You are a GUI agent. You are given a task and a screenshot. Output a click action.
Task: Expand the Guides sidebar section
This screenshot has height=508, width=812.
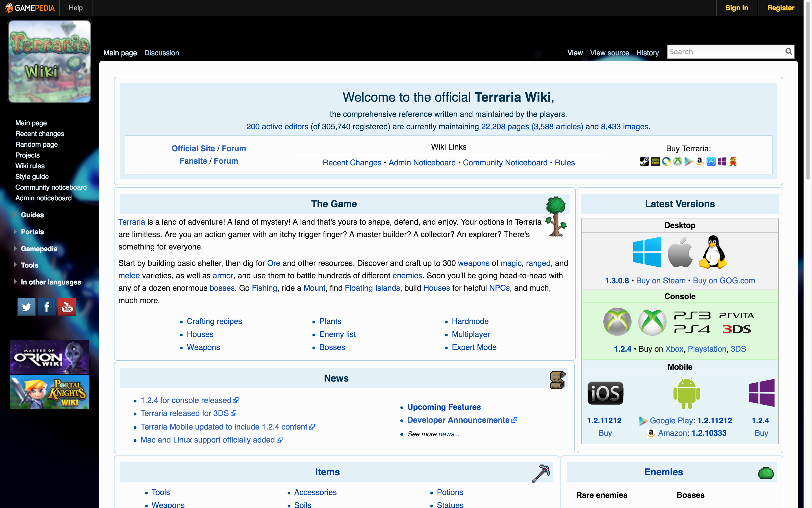click(x=32, y=215)
